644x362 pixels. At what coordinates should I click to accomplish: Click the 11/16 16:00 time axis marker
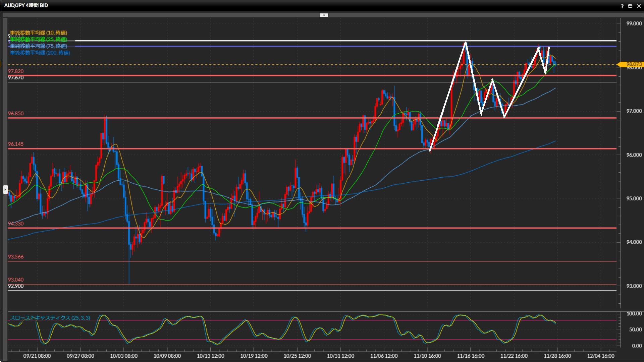click(x=471, y=356)
